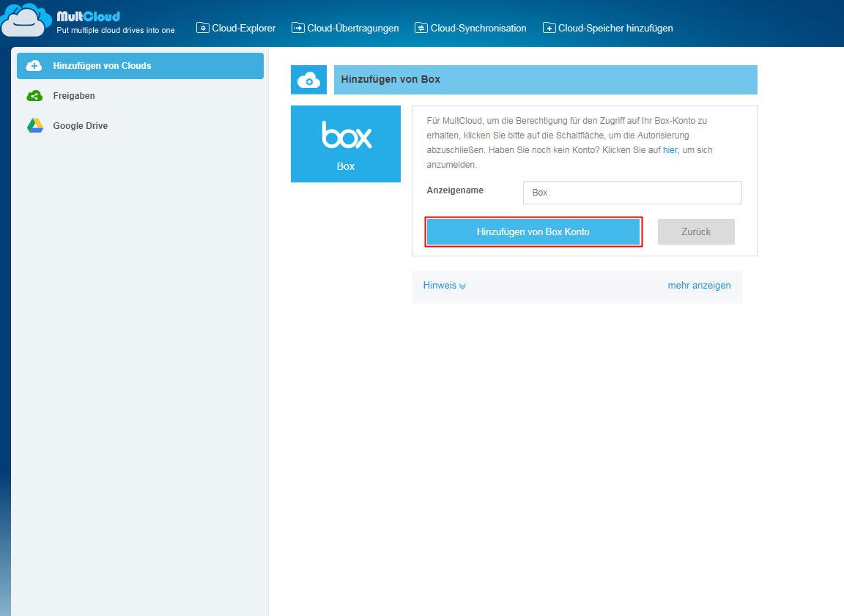This screenshot has width=844, height=616.
Task: Focus the Anzeigename input field
Action: coord(632,193)
